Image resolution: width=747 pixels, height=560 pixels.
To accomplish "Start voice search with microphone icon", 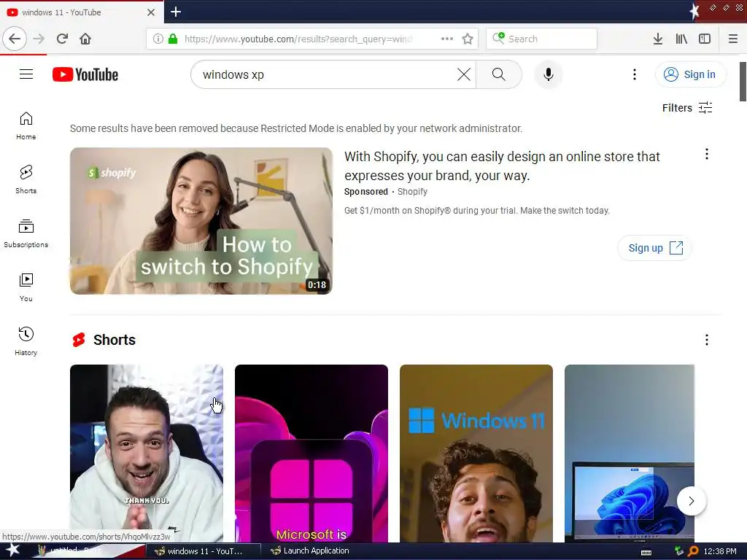I will (549, 74).
